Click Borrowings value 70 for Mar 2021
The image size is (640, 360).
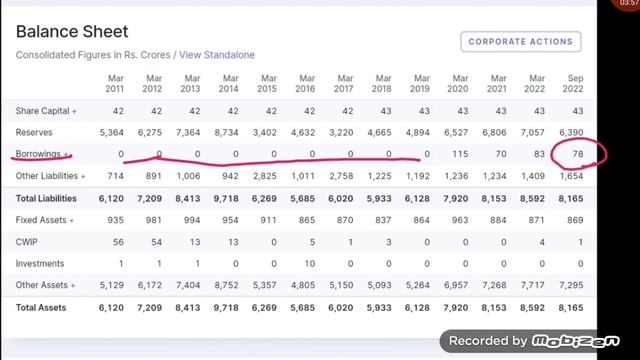click(501, 154)
